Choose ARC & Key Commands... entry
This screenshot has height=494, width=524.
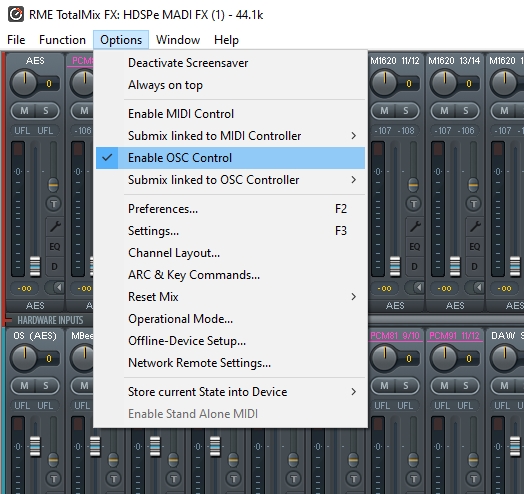coord(230,275)
